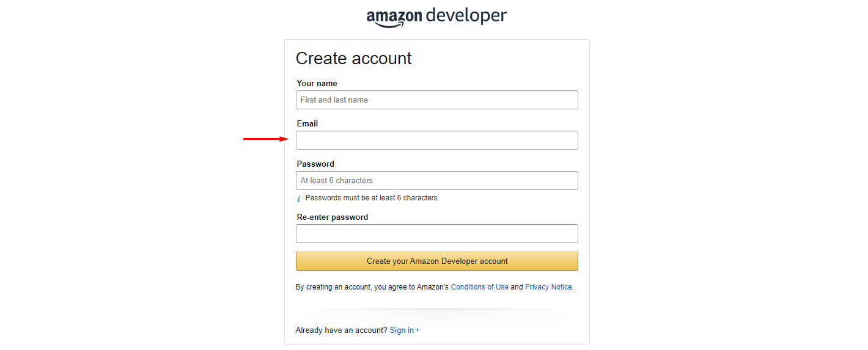Click the "Your name" field label
The width and height of the screenshot is (868, 350).
tap(317, 84)
